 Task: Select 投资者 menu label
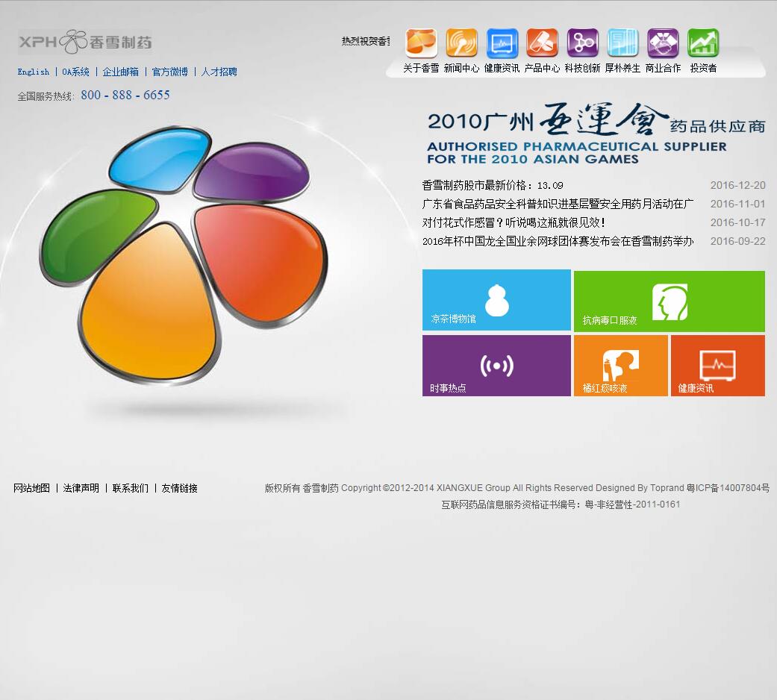[703, 69]
